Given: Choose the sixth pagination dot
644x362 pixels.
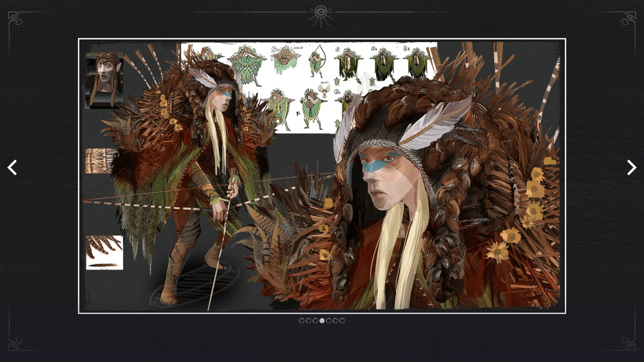Looking at the screenshot, I should click(335, 321).
